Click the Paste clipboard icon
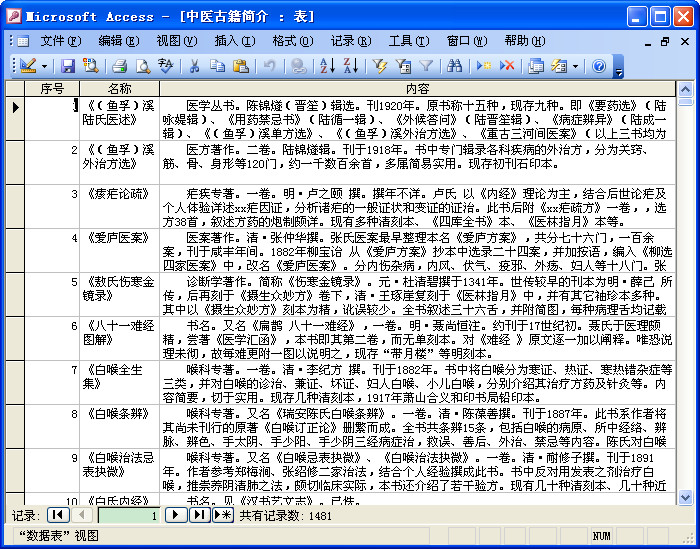Image resolution: width=700 pixels, height=549 pixels. point(241,66)
